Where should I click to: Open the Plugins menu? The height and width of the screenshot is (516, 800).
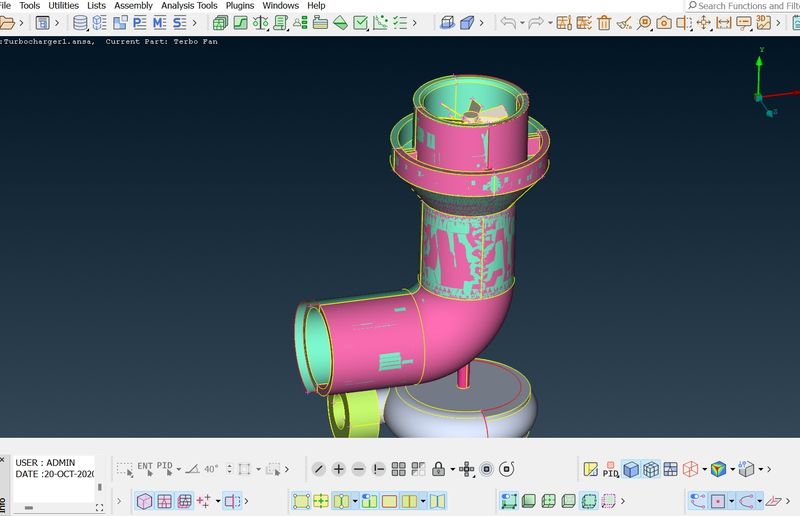coord(240,6)
